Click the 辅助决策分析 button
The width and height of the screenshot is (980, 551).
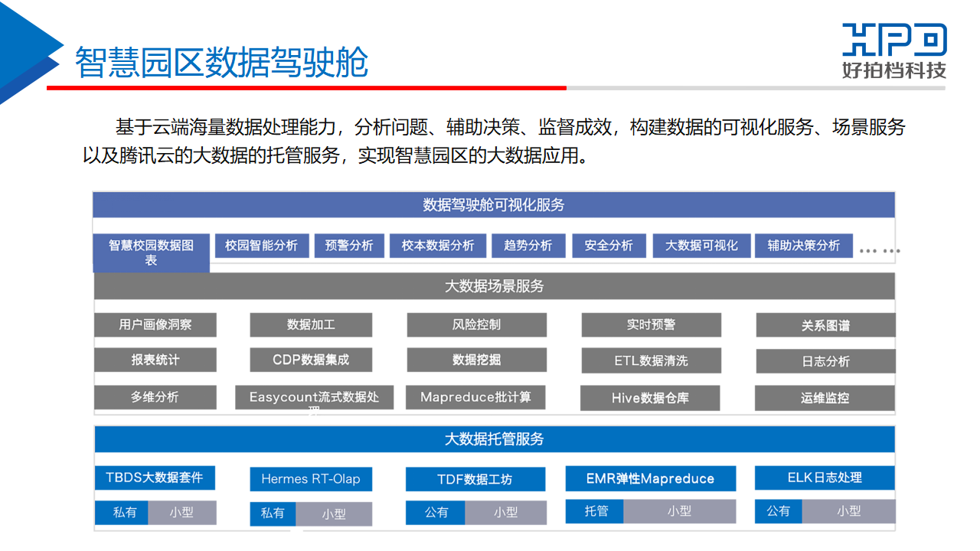point(803,246)
